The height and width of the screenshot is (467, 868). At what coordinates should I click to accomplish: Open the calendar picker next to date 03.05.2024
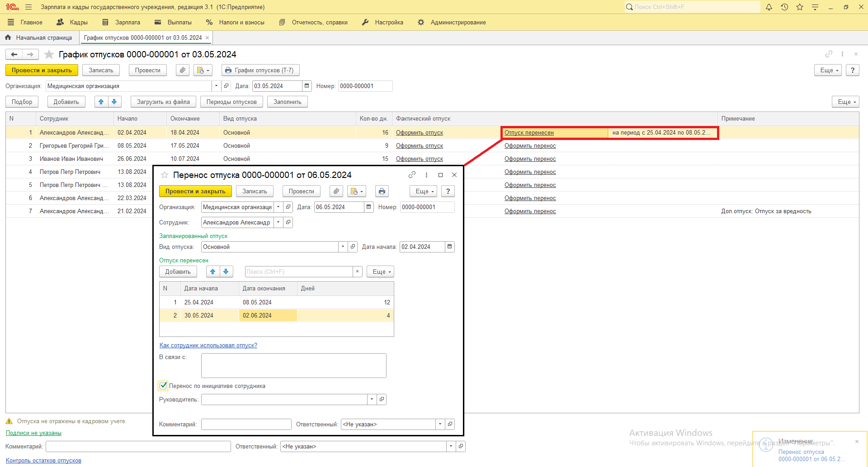[x=307, y=86]
